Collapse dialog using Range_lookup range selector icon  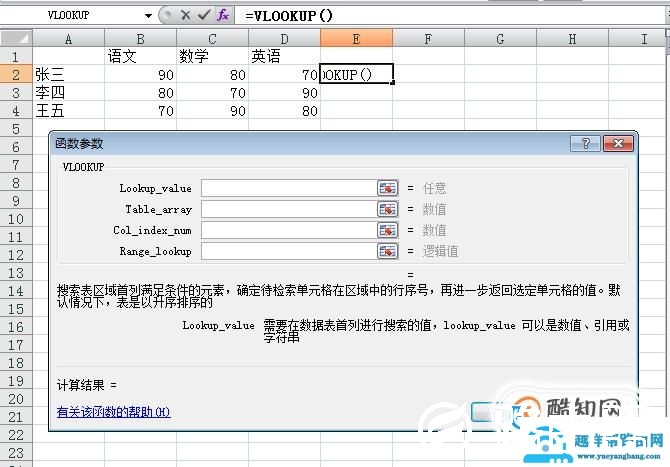(388, 251)
